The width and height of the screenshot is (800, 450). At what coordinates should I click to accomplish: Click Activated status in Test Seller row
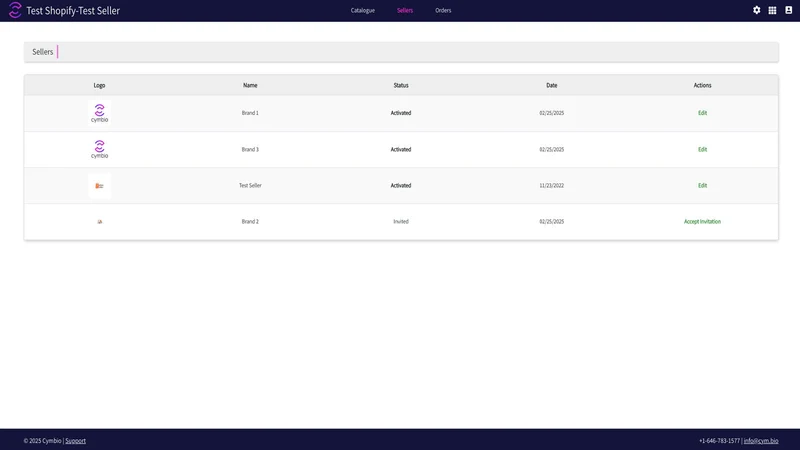click(x=401, y=185)
